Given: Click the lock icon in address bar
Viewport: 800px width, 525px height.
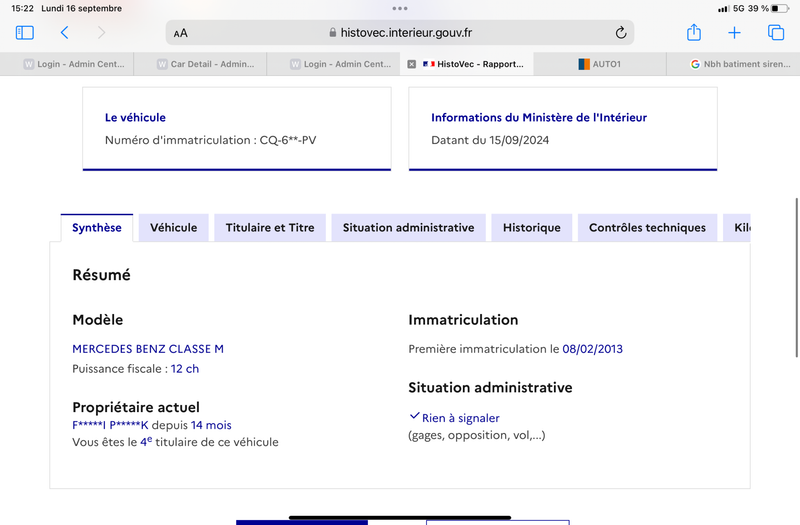Looking at the screenshot, I should click(x=333, y=33).
